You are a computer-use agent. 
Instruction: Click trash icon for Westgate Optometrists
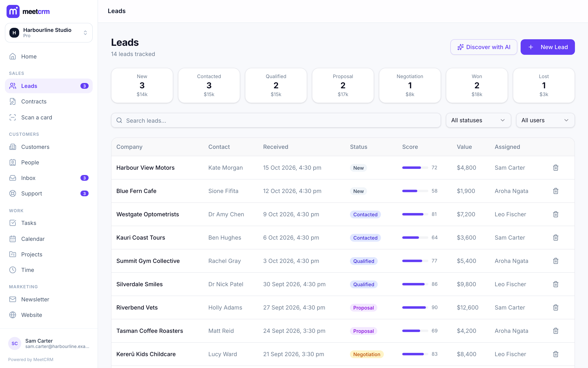coord(556,214)
